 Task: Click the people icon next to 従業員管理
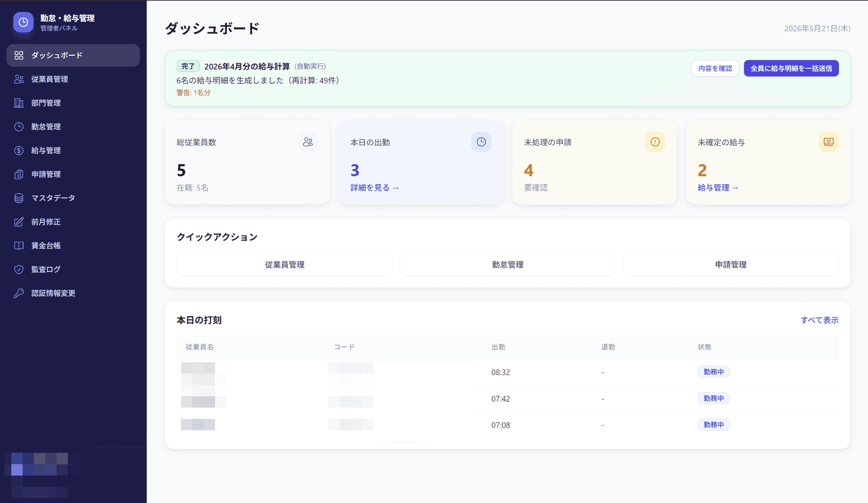19,79
